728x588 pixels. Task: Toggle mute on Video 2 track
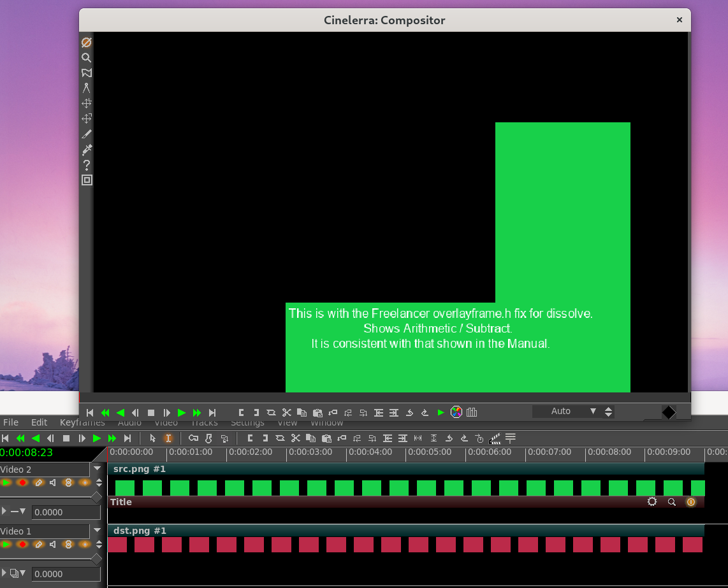(53, 483)
